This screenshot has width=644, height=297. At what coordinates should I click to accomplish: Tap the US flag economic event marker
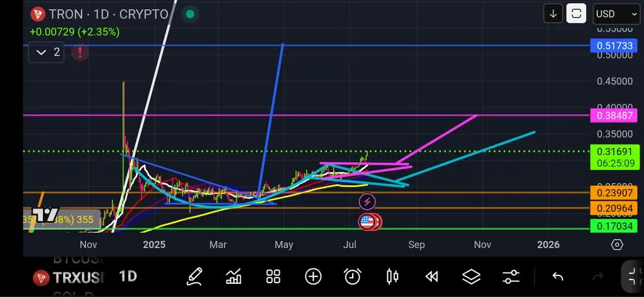367,222
